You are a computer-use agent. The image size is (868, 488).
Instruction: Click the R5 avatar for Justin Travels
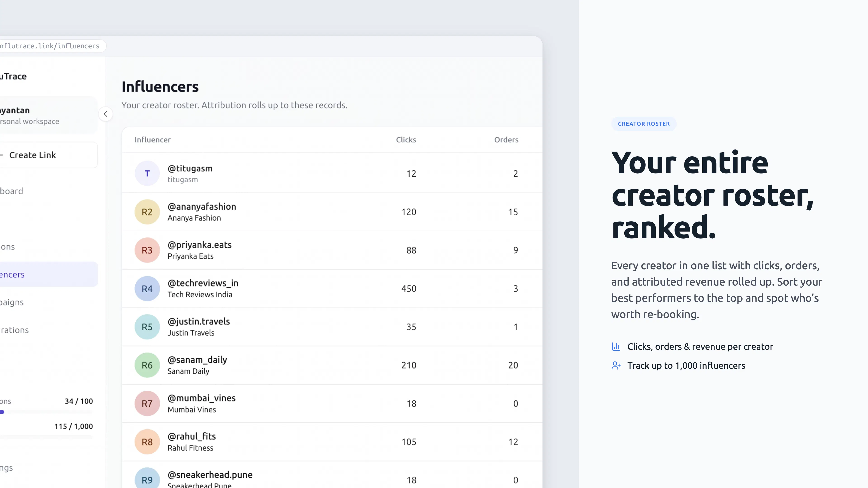click(147, 327)
